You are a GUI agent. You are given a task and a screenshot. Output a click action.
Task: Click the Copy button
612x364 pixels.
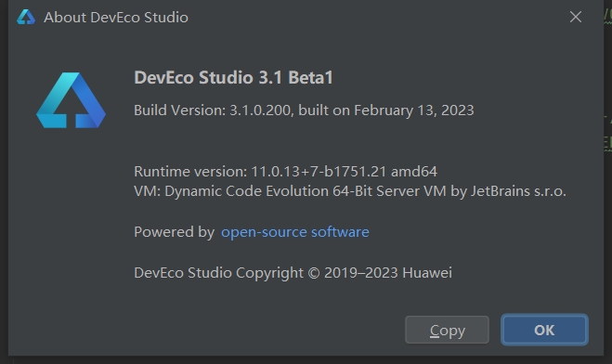[447, 330]
